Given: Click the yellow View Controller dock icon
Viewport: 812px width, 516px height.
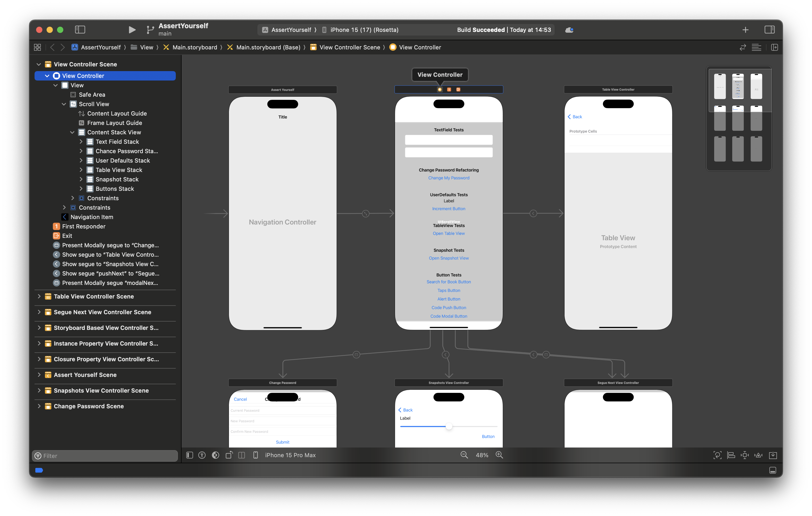Looking at the screenshot, I should (440, 89).
